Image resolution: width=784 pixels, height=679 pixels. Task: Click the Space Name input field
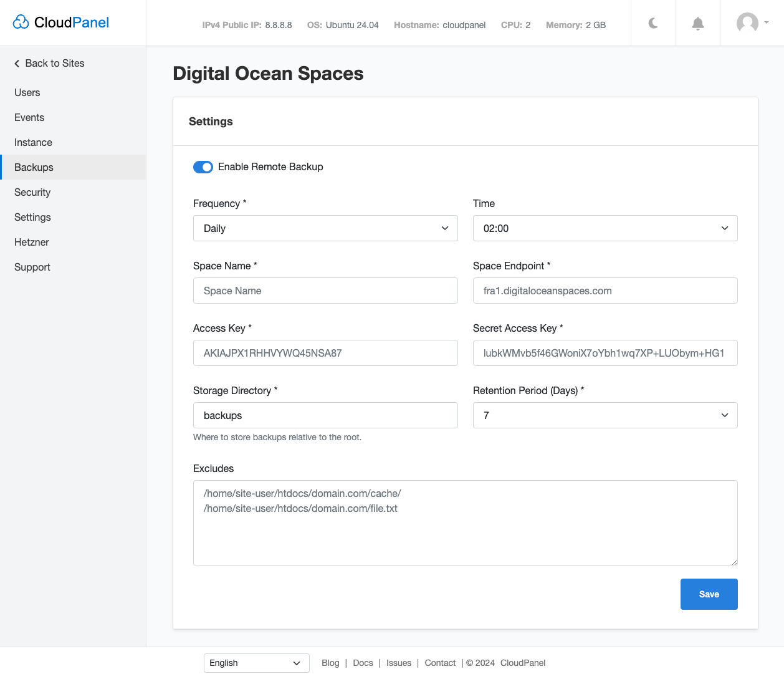[x=325, y=291]
